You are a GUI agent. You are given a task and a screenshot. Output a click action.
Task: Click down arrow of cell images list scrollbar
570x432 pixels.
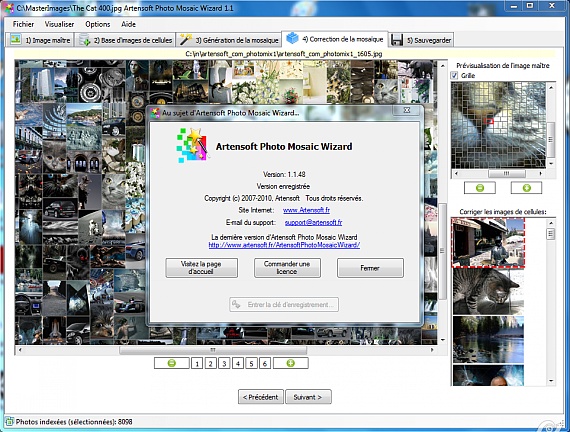[x=551, y=380]
